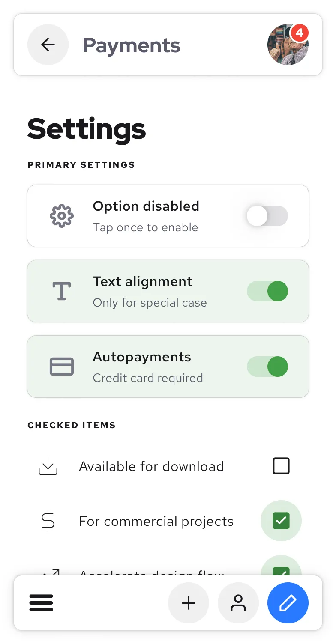Click the settings gear icon beside Option disabled
Viewport: 336px width, 644px height.
tap(62, 216)
